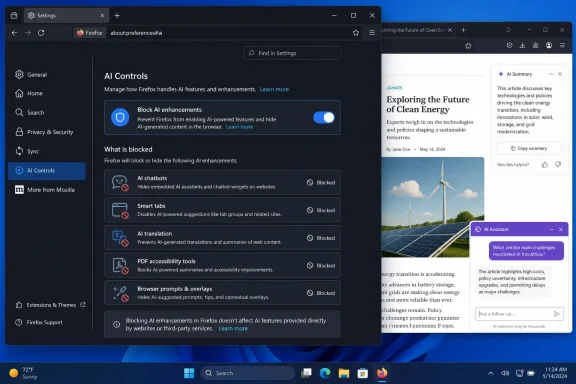The height and width of the screenshot is (384, 576).
Task: Click the AI translation blocked icon
Action: 120,238
